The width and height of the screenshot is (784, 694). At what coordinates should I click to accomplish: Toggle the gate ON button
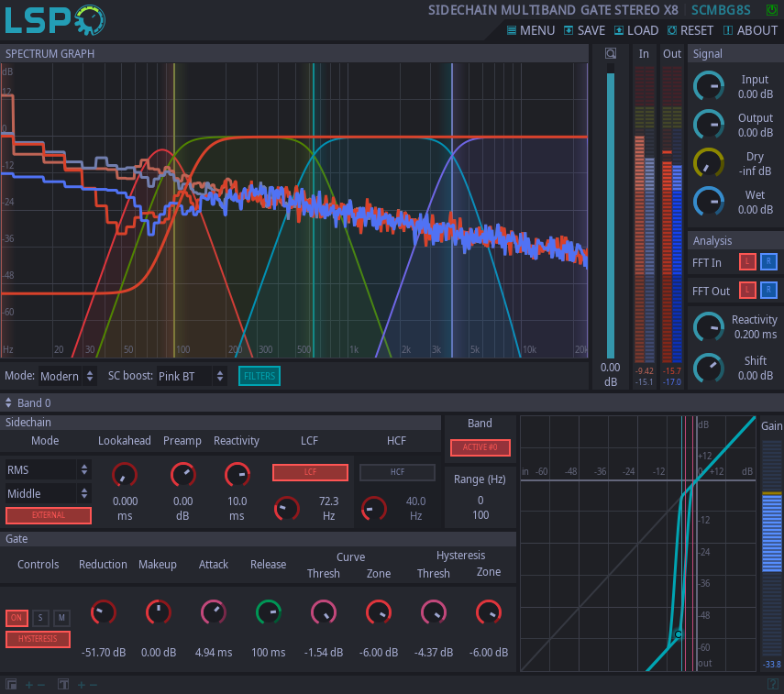(x=17, y=618)
